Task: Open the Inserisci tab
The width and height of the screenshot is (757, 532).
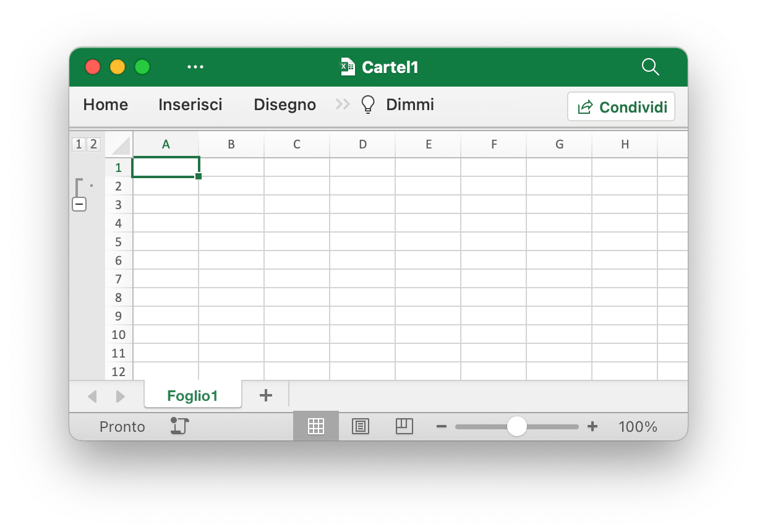Action: point(190,105)
